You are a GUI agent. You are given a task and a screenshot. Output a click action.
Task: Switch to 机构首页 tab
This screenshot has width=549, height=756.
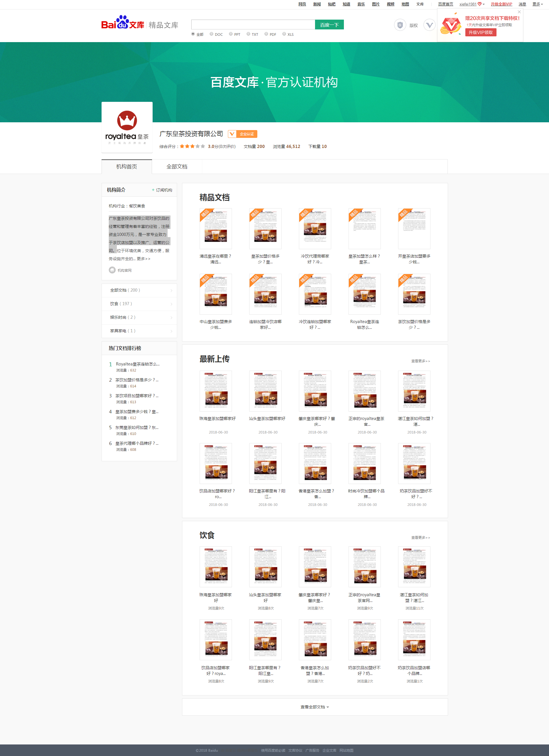click(127, 167)
